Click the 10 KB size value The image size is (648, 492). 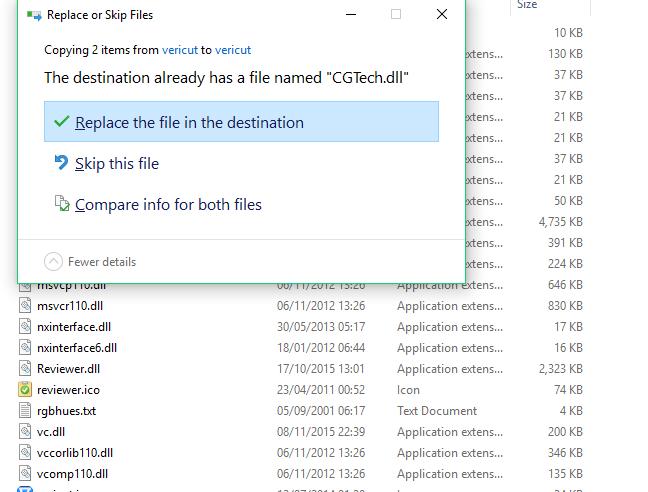568,33
